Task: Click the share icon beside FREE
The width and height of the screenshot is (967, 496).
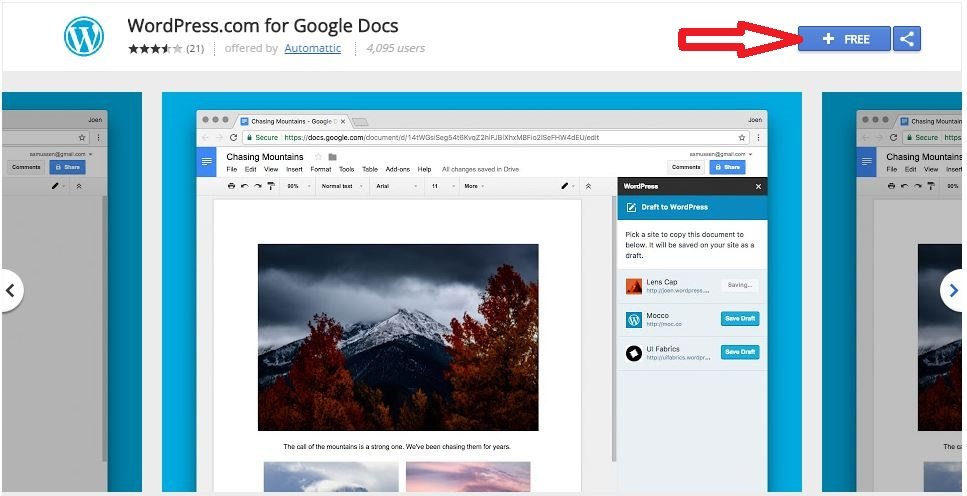Action: click(907, 39)
